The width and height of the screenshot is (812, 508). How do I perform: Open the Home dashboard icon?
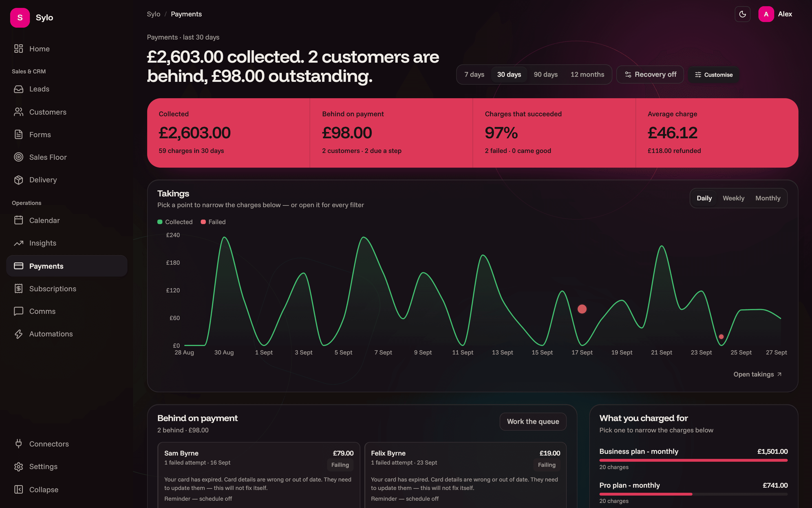tap(18, 49)
